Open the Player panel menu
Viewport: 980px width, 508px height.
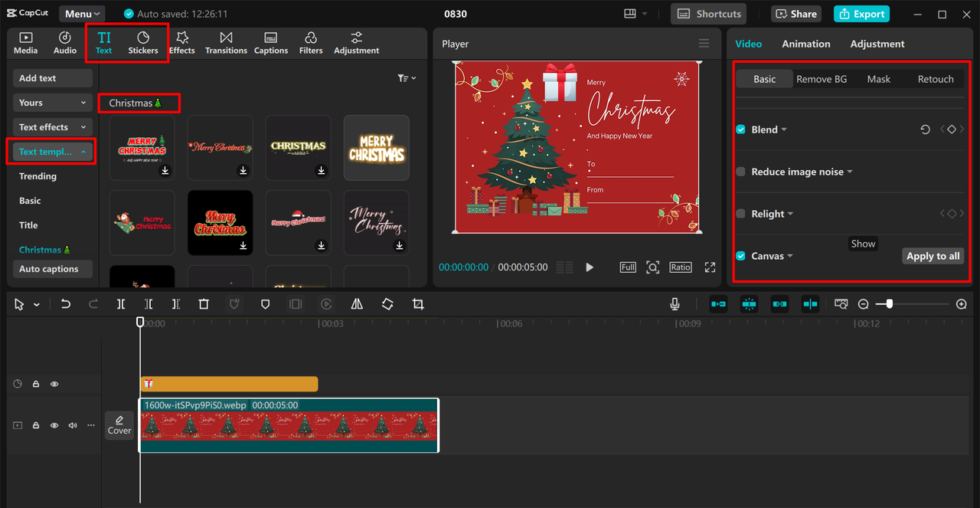[704, 44]
